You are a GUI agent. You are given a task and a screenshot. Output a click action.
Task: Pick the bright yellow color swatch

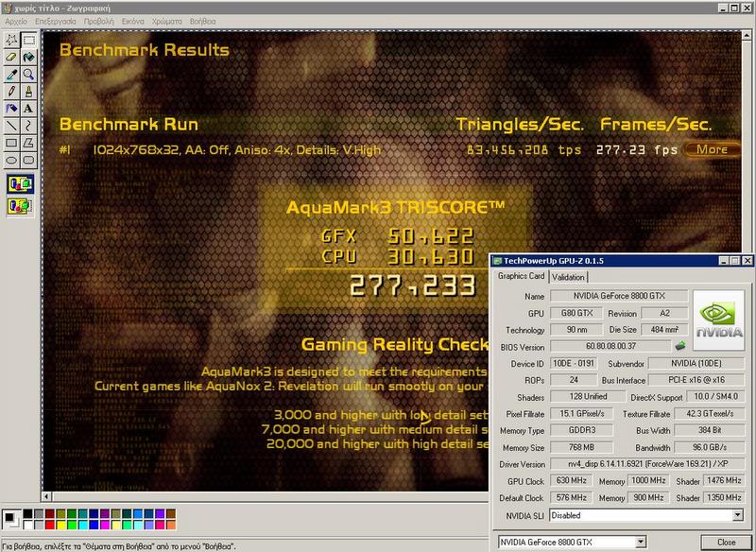[60, 525]
